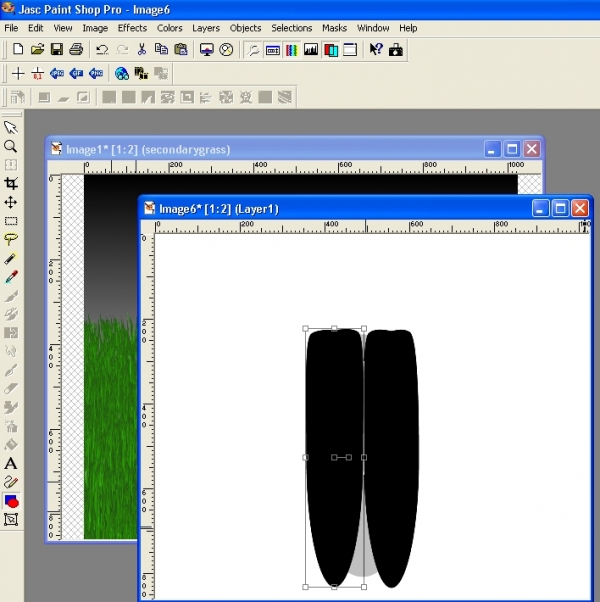Click the Save floppy disk icon
This screenshot has height=602, width=600.
click(x=57, y=50)
